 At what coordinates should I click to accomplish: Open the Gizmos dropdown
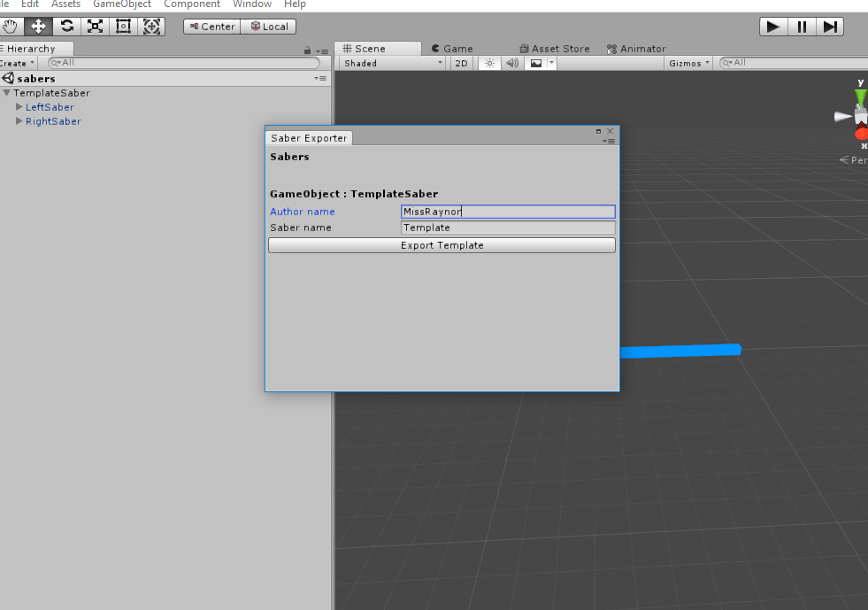point(687,62)
